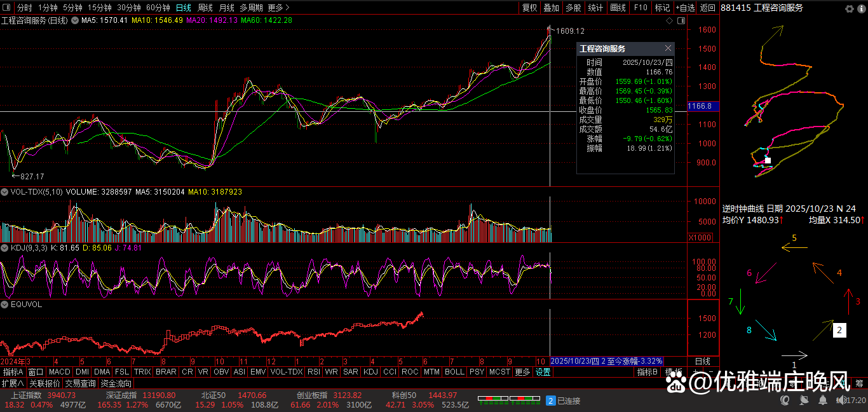Click the info icon in top-right corner
Image resolution: width=868 pixels, height=412 pixels.
862,8
